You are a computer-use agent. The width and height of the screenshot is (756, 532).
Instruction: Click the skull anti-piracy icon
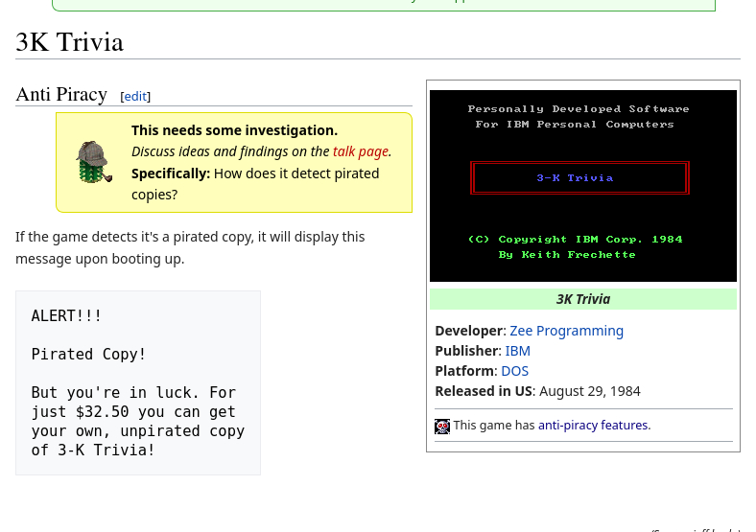(442, 427)
